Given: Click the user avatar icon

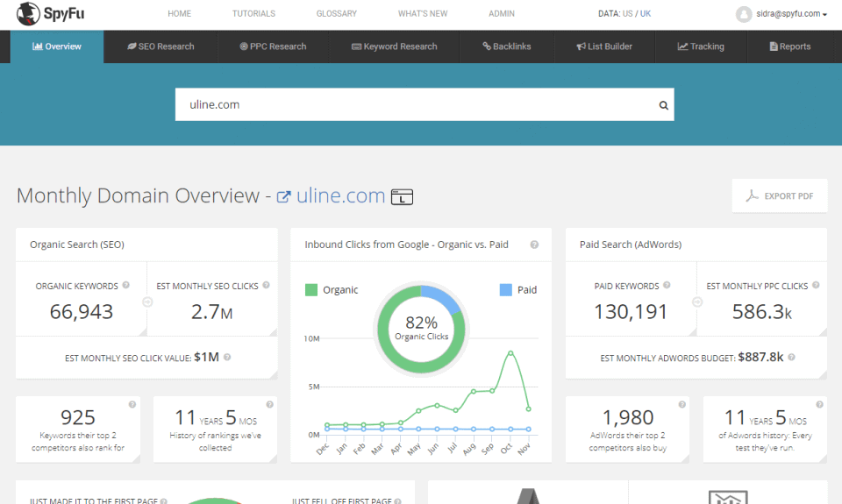Looking at the screenshot, I should tap(744, 15).
